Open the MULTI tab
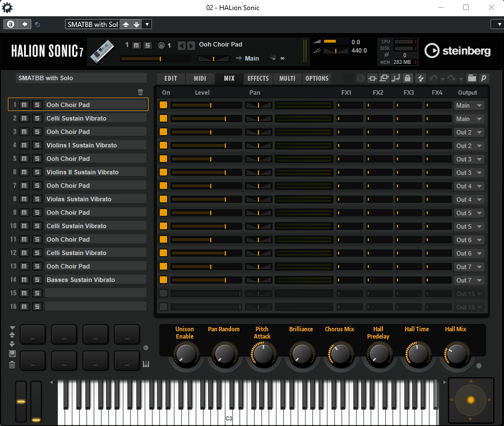 [287, 78]
